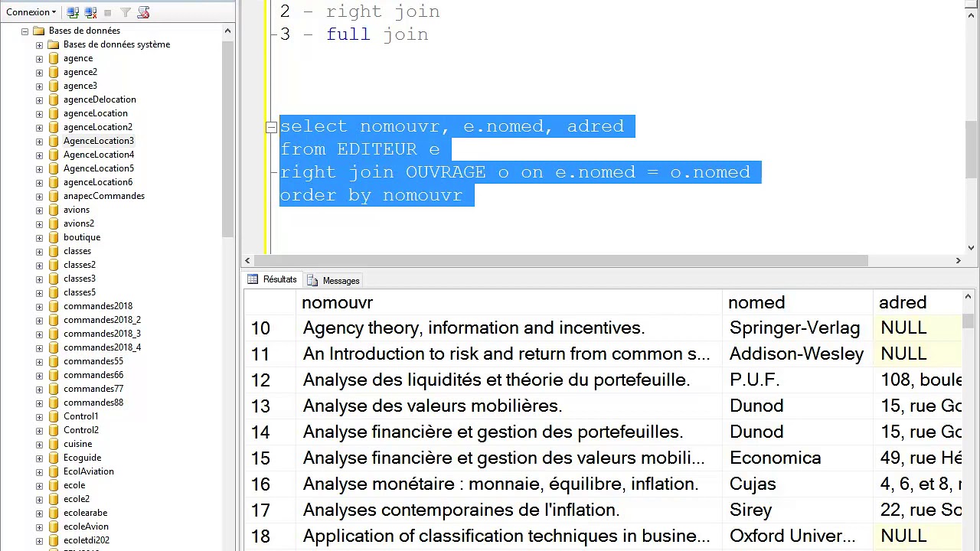Click the classes2 database icon

(53, 265)
